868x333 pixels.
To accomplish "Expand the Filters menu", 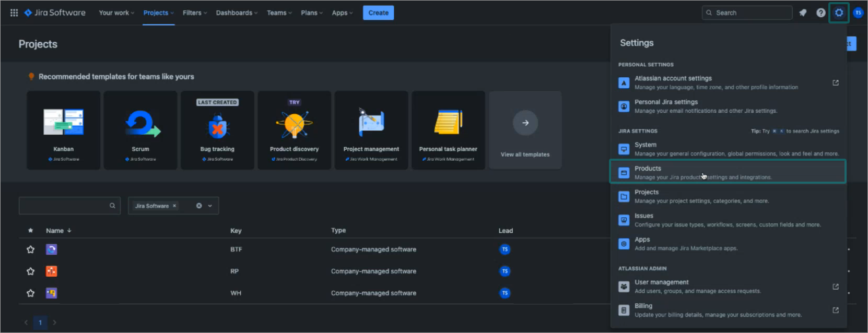I will [195, 13].
